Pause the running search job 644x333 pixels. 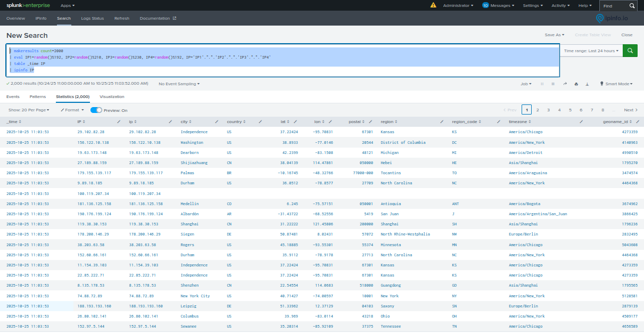pos(542,84)
